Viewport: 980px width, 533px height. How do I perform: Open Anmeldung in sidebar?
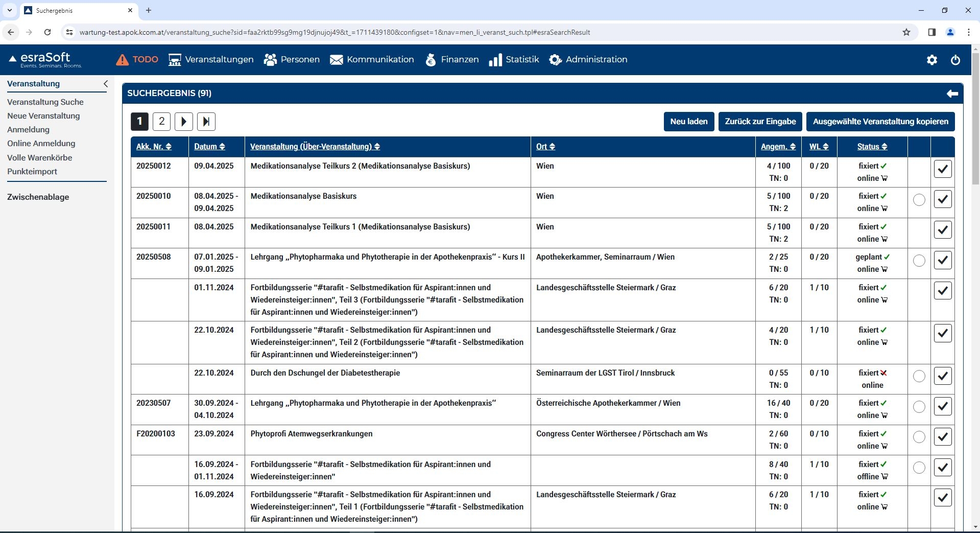[29, 130]
